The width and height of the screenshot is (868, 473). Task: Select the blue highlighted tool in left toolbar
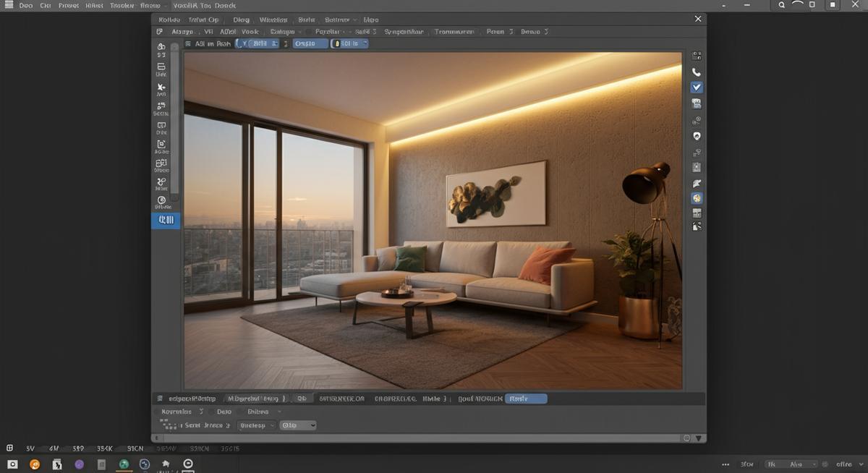tap(166, 221)
